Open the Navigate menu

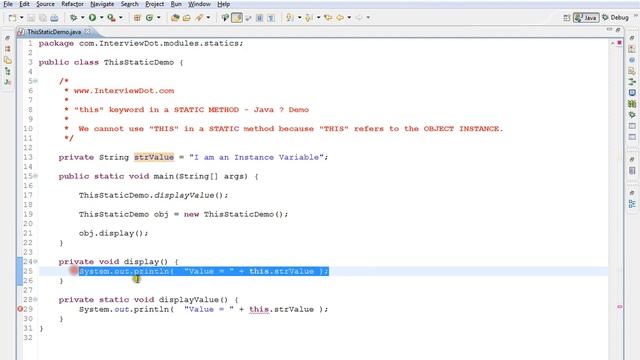click(x=102, y=4)
